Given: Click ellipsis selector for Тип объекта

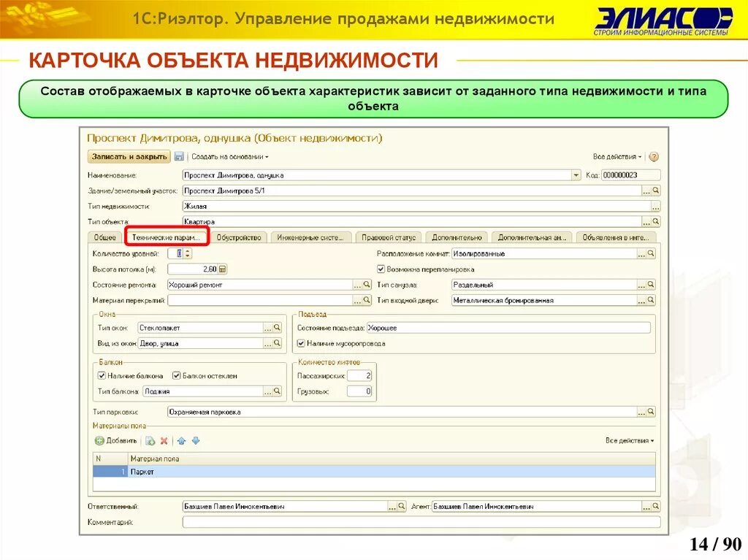Looking at the screenshot, I should pos(646,221).
